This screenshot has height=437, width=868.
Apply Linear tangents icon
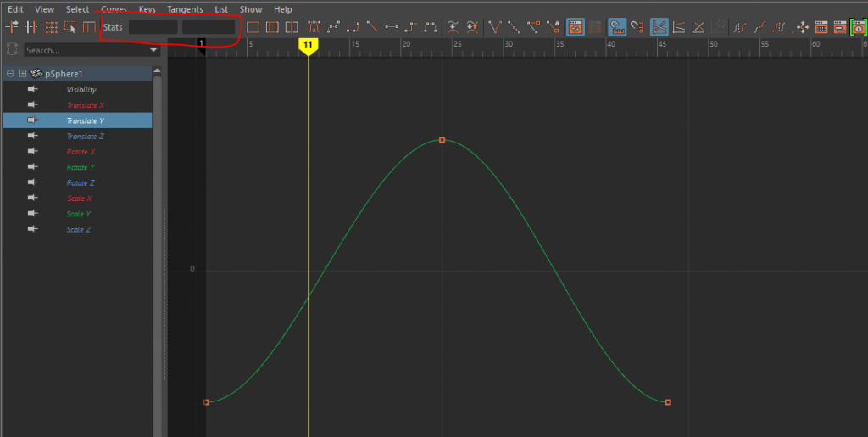372,27
